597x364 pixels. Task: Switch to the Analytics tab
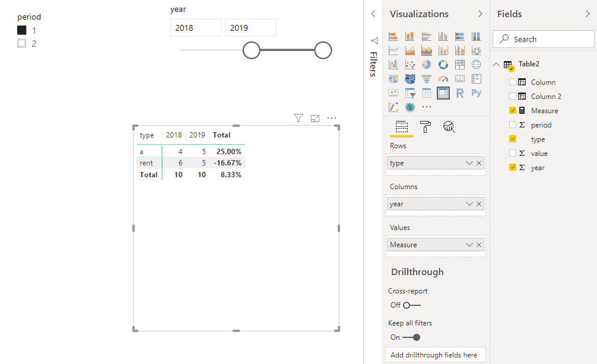coord(449,127)
